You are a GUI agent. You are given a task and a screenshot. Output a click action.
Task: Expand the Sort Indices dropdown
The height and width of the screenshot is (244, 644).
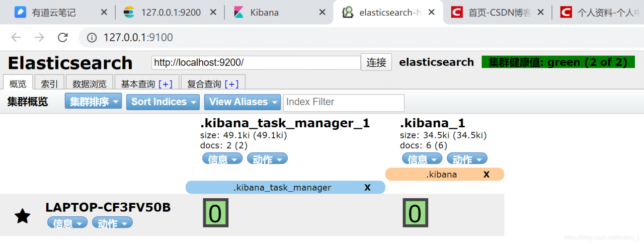pyautogui.click(x=163, y=102)
